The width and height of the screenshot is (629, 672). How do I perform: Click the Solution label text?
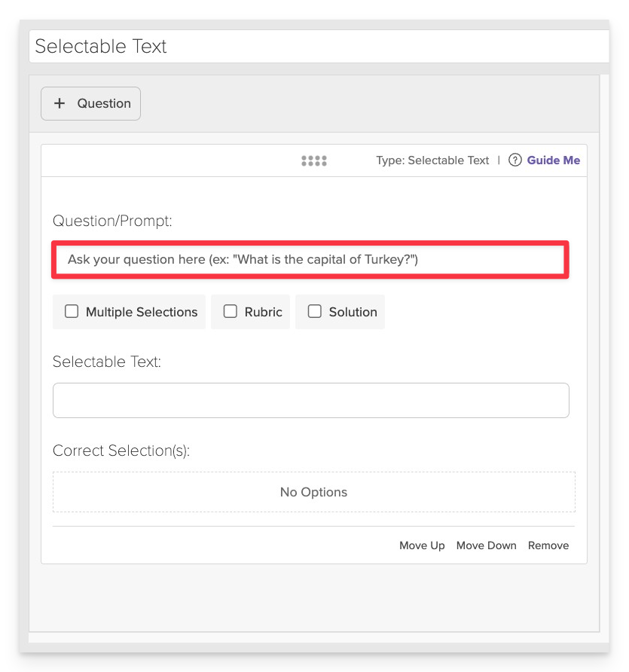pos(353,312)
